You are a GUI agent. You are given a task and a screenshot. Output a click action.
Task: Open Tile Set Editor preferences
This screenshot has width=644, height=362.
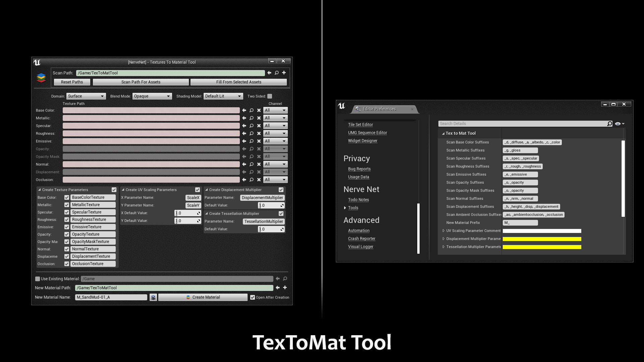click(x=360, y=125)
